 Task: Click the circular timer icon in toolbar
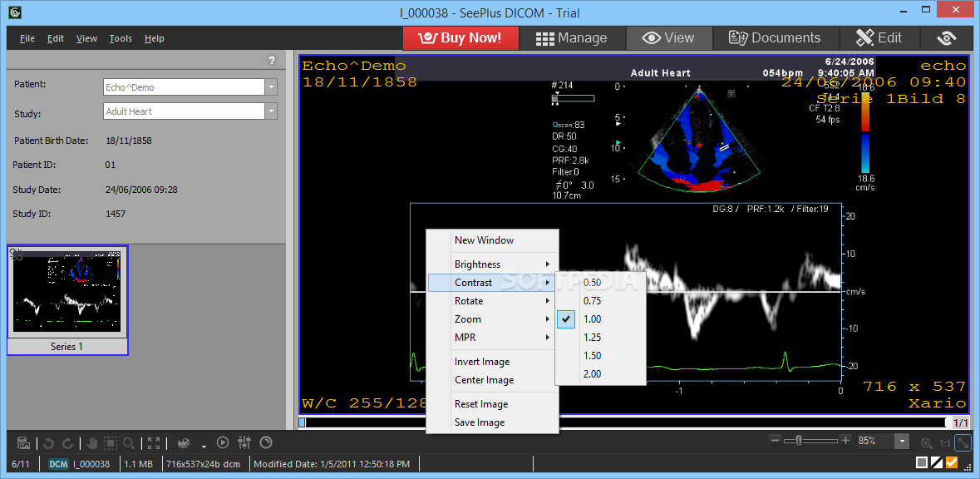pyautogui.click(x=266, y=442)
